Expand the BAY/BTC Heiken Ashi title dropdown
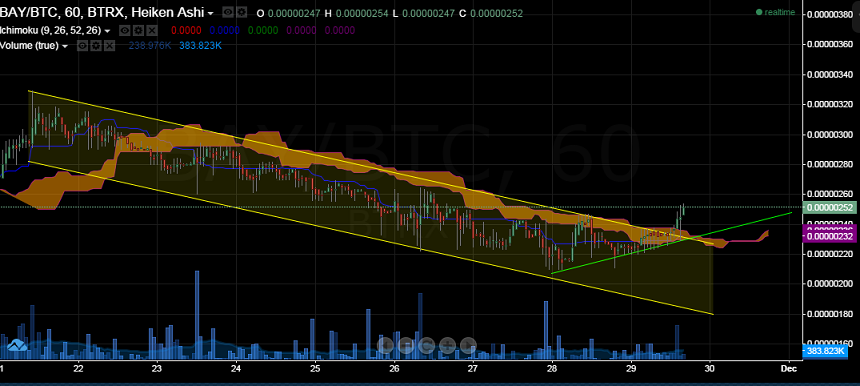This screenshot has height=386, width=860. [x=211, y=13]
